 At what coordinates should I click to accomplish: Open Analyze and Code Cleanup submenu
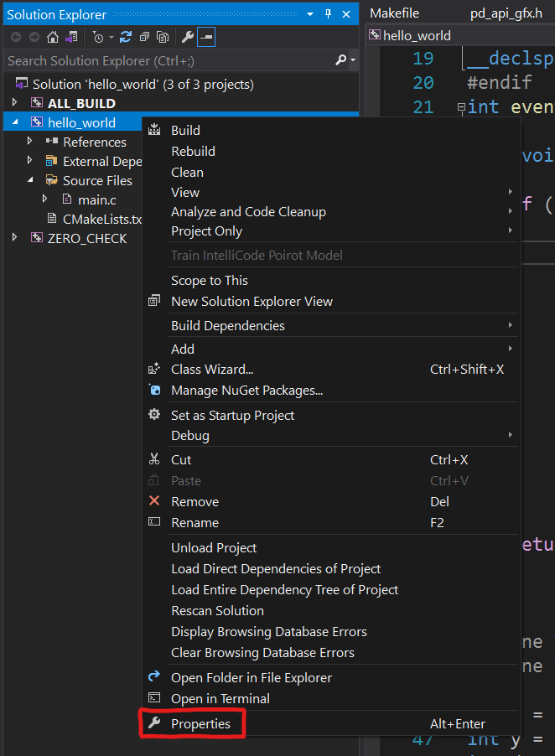click(331, 212)
